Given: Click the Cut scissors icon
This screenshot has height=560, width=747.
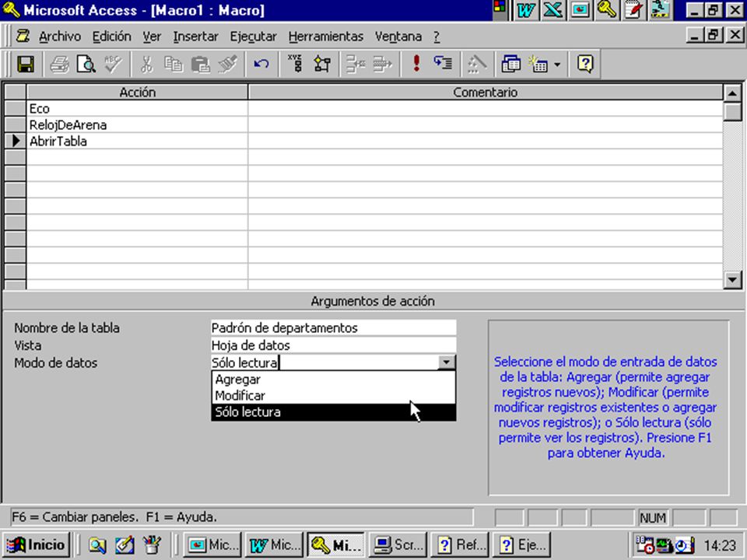Looking at the screenshot, I should [147, 64].
